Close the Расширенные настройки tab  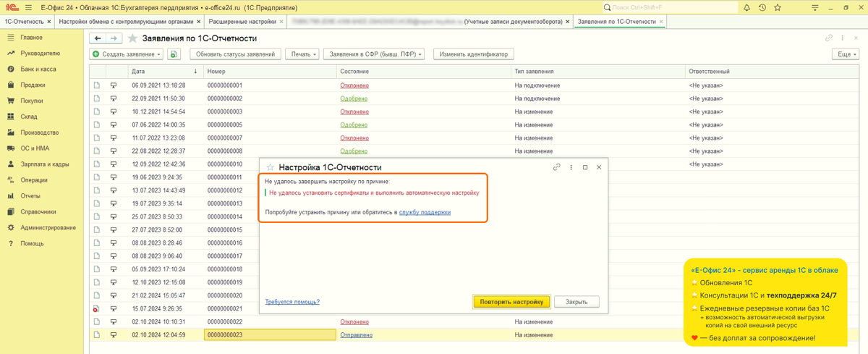pos(281,22)
